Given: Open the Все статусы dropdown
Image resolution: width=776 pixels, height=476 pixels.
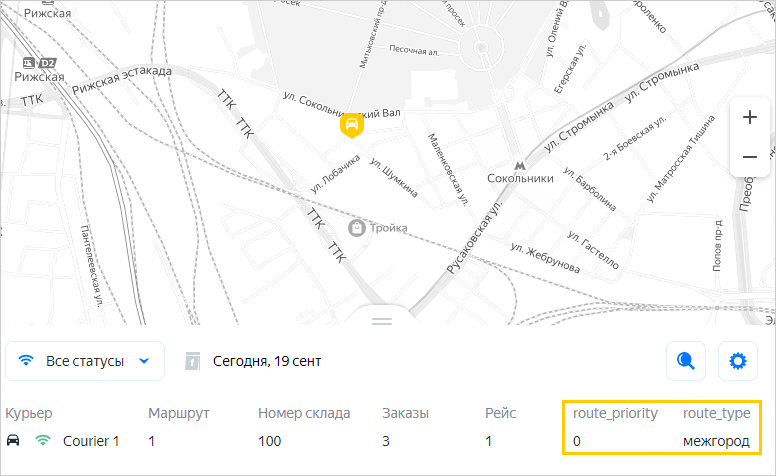Looking at the screenshot, I should (x=84, y=361).
